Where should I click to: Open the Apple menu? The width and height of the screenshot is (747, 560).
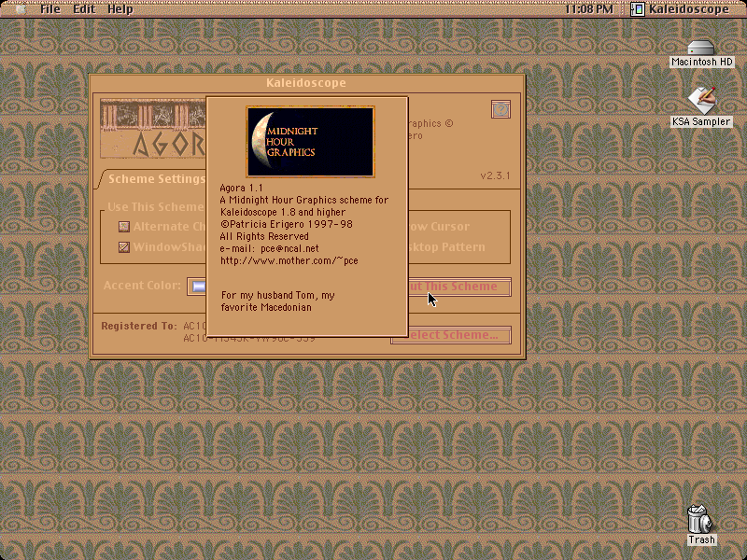21,9
